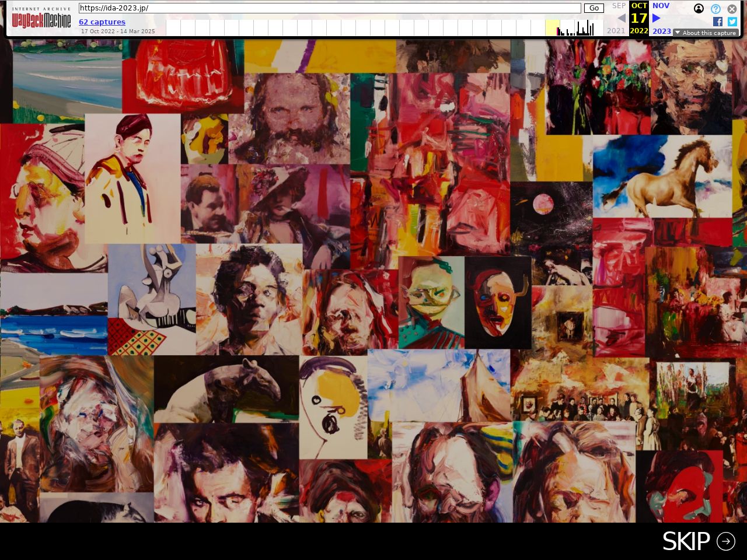
Task: Select highlighted 2022 year in timeline
Action: coord(639,31)
